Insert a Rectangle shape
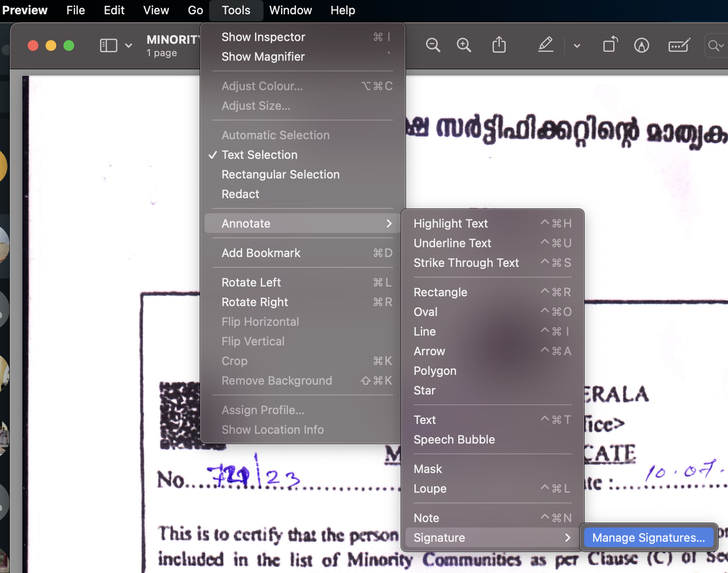 pos(492,292)
